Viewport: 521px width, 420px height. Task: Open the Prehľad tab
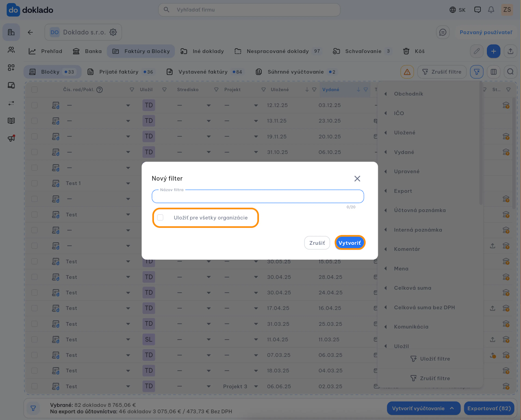click(x=45, y=51)
